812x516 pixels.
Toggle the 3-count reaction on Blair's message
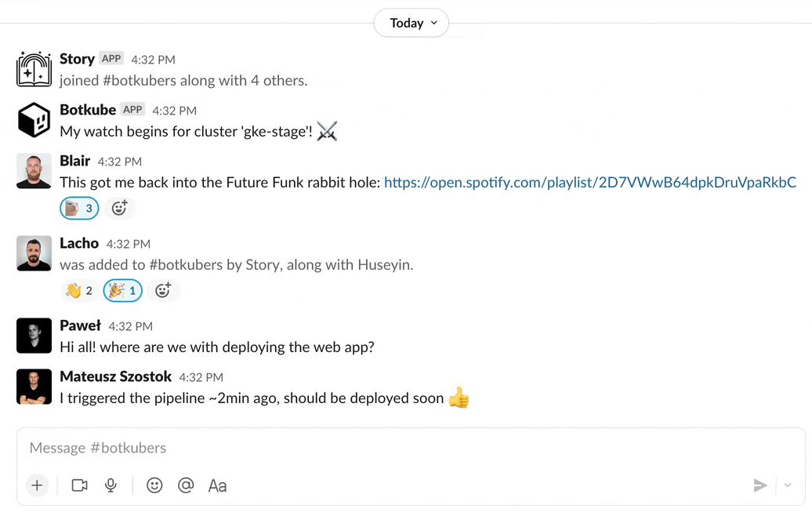point(79,208)
